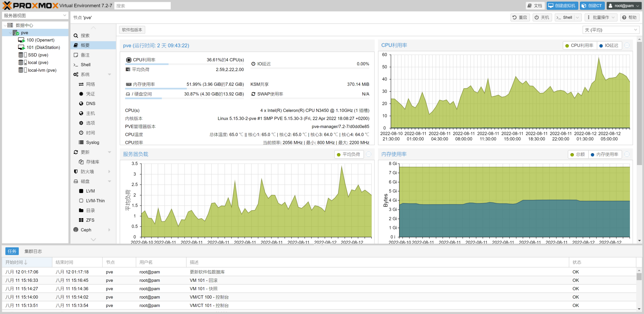Click the DiskStation VM 101 icon
The width and height of the screenshot is (644, 314).
[x=21, y=48]
